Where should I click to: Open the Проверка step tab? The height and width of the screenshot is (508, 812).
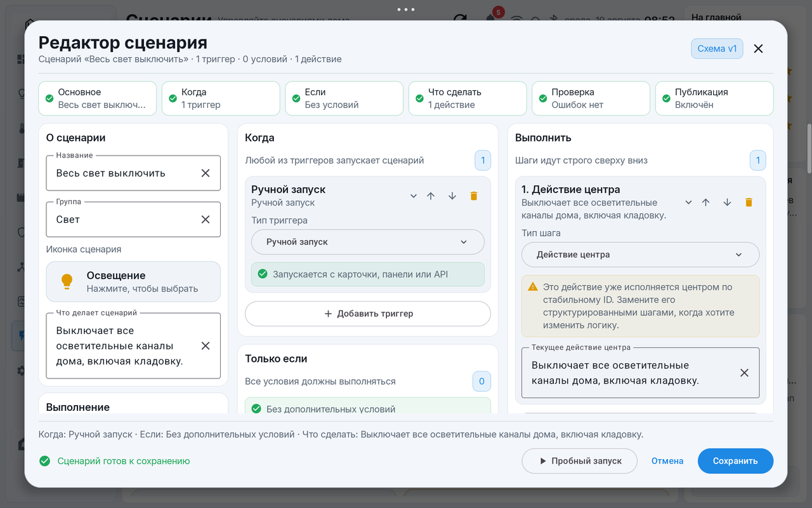591,98
